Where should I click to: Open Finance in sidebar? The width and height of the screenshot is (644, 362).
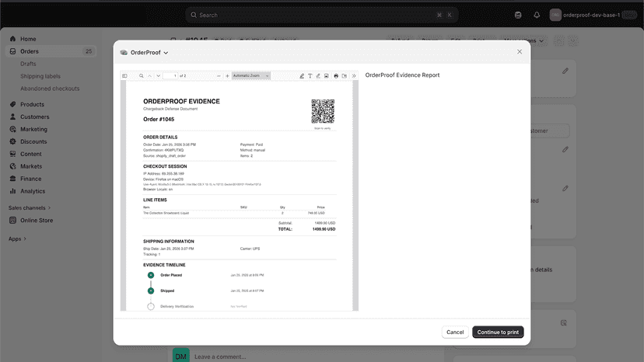31,179
